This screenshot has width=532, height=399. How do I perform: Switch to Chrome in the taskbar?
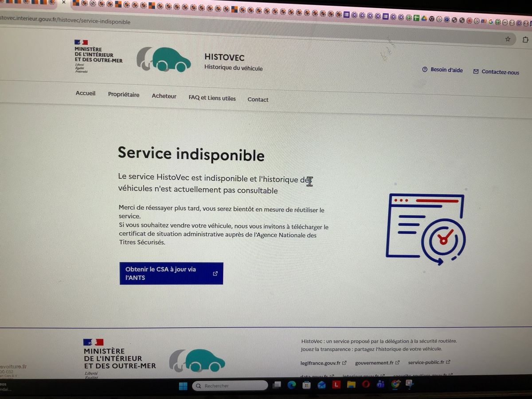tap(395, 384)
